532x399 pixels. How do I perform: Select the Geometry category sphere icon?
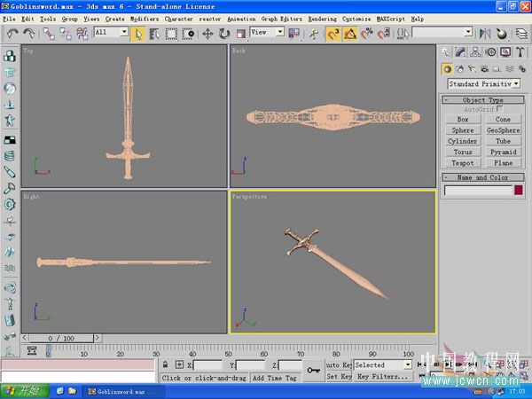click(x=448, y=69)
